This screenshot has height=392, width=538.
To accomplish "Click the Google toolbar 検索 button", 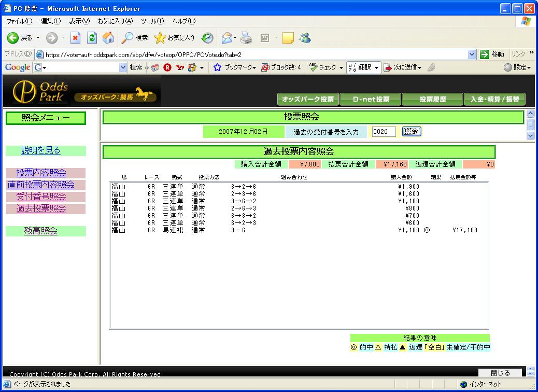I will 136,67.
